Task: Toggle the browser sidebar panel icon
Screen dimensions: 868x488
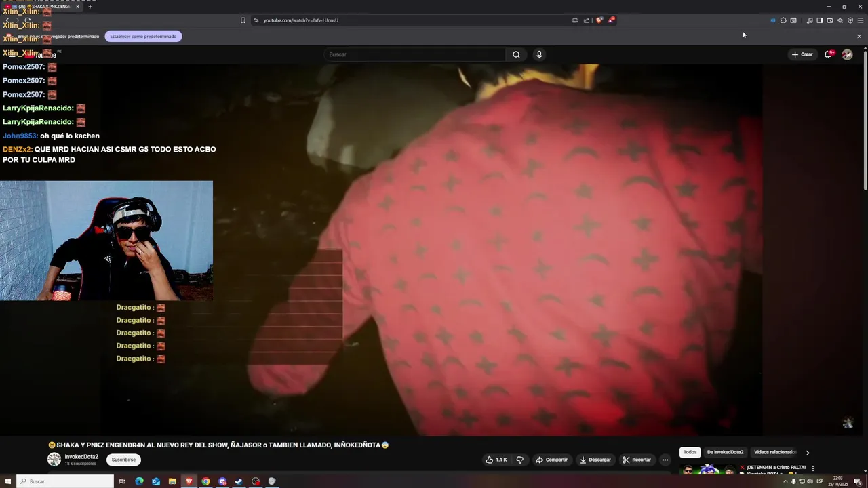Action: click(820, 20)
